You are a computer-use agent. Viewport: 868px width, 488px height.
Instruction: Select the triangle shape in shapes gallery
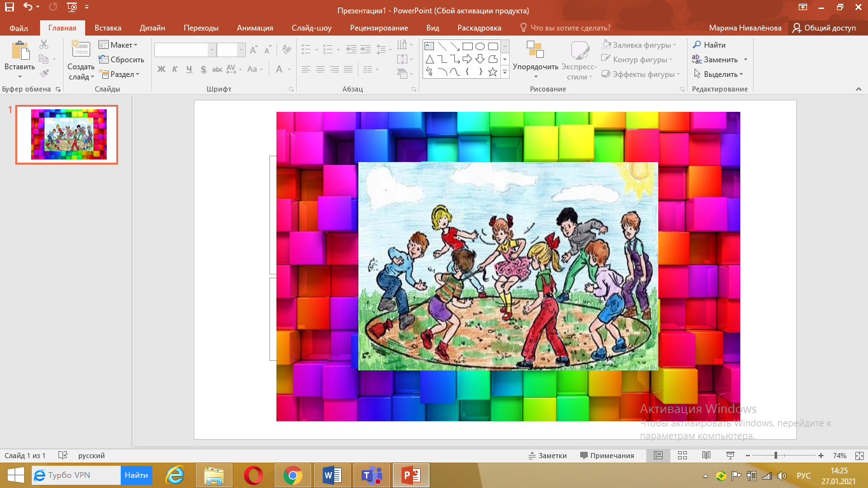coord(429,59)
